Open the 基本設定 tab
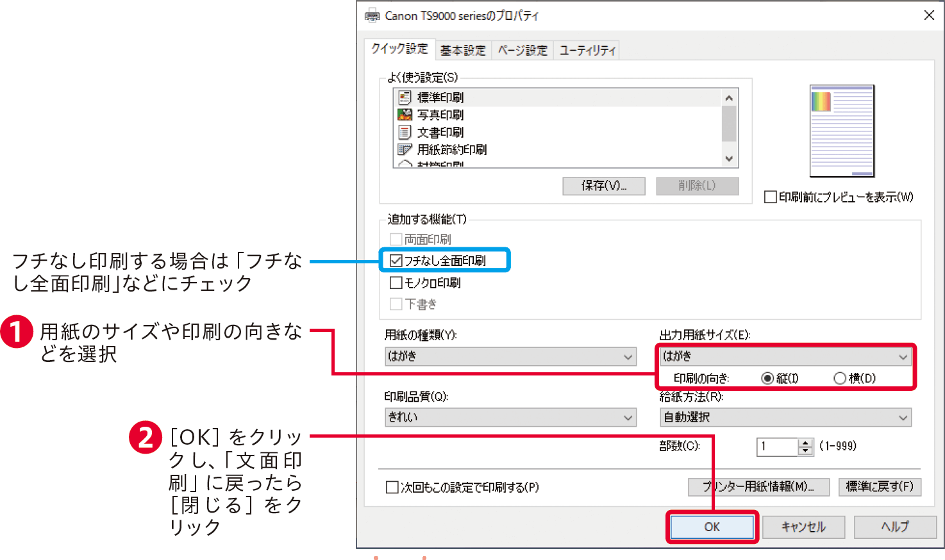 click(463, 50)
